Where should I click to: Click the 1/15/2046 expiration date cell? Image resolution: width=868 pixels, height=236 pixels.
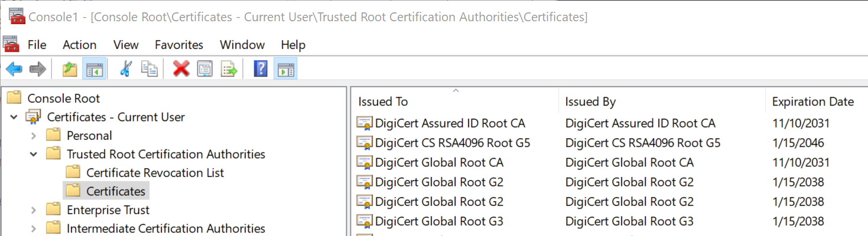tap(798, 143)
